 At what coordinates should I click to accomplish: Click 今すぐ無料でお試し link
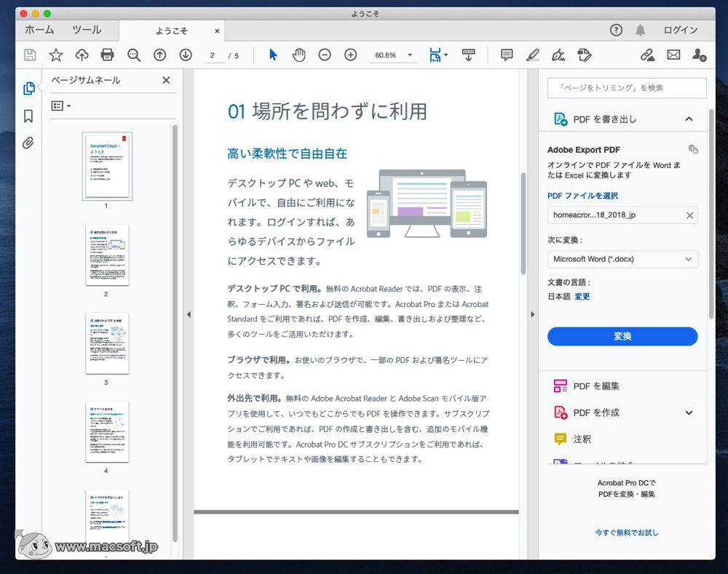[x=627, y=533]
